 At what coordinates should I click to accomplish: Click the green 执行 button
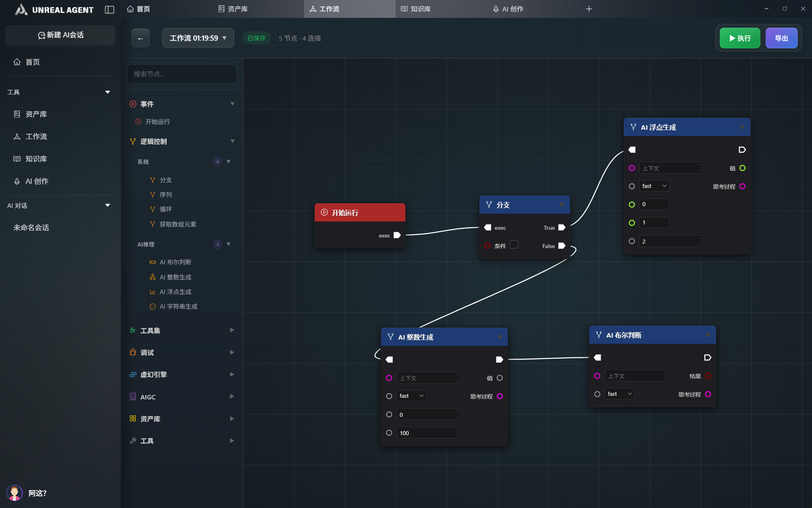[740, 38]
